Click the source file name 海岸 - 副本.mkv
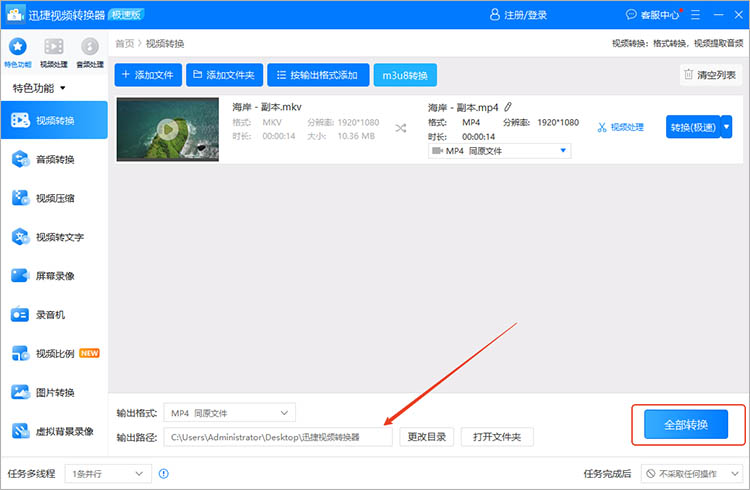Viewport: 750px width, 490px height. 267,107
